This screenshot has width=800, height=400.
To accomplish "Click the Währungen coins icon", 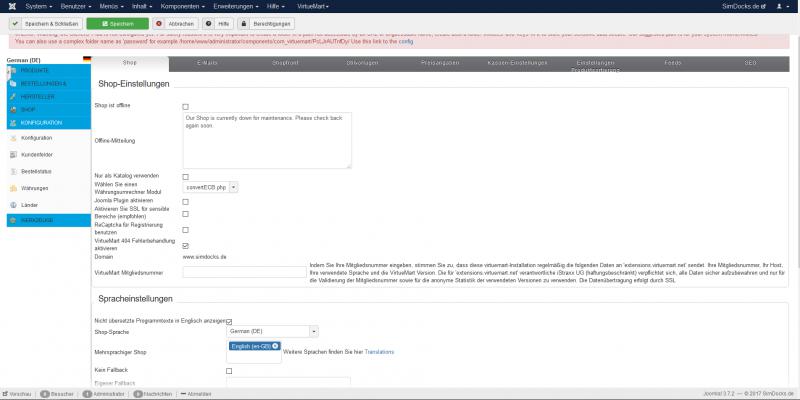I will click(x=12, y=187).
